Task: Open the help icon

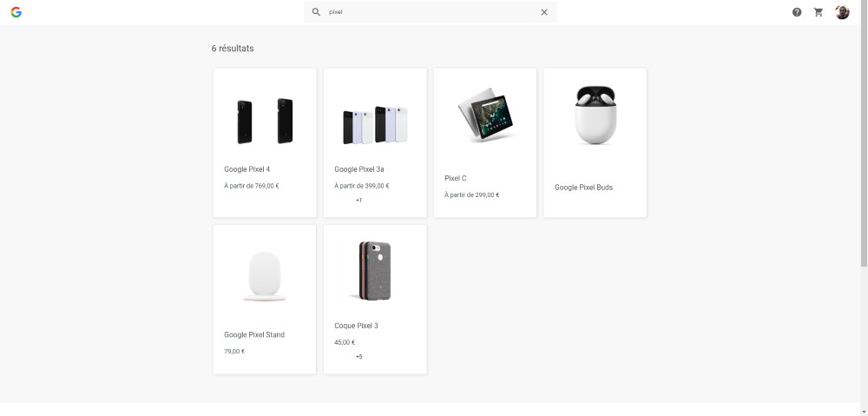Action: [x=797, y=12]
